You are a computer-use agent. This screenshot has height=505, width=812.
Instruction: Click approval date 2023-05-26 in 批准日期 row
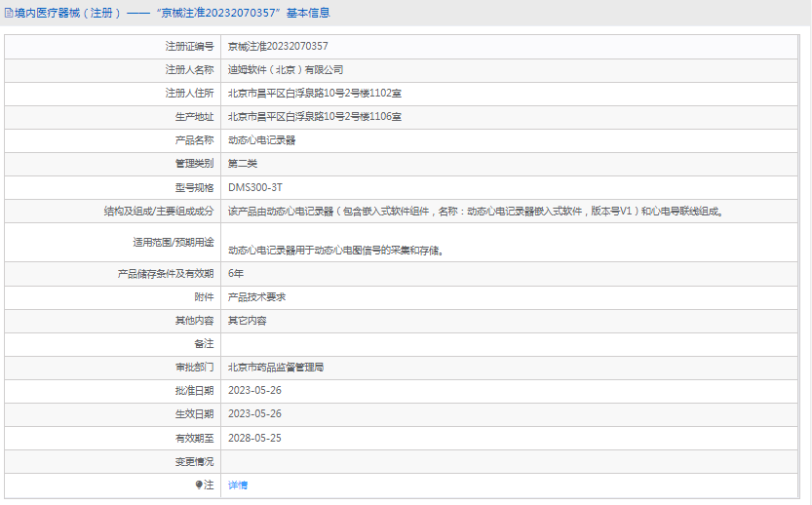[x=254, y=391]
